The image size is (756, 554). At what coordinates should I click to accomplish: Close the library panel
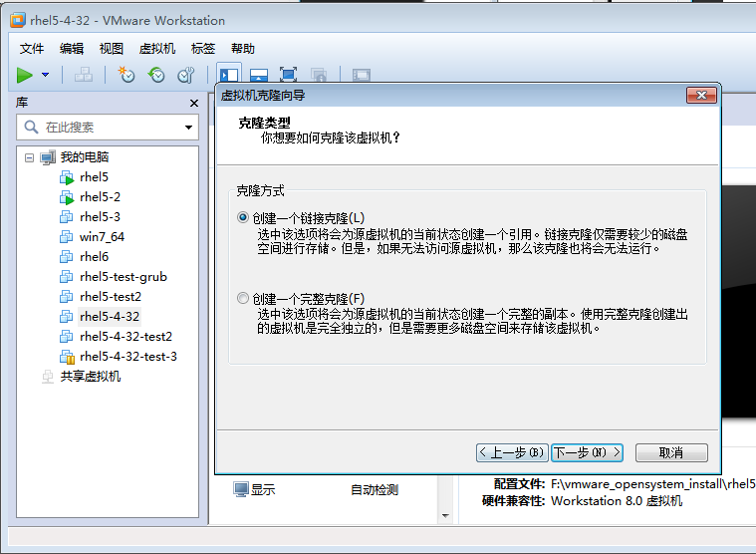click(x=194, y=103)
